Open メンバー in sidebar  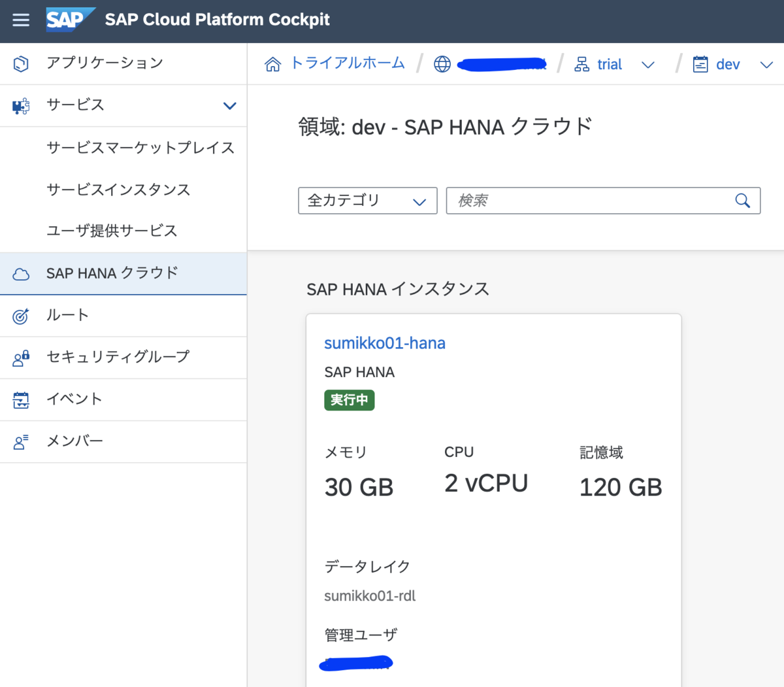[123, 441]
